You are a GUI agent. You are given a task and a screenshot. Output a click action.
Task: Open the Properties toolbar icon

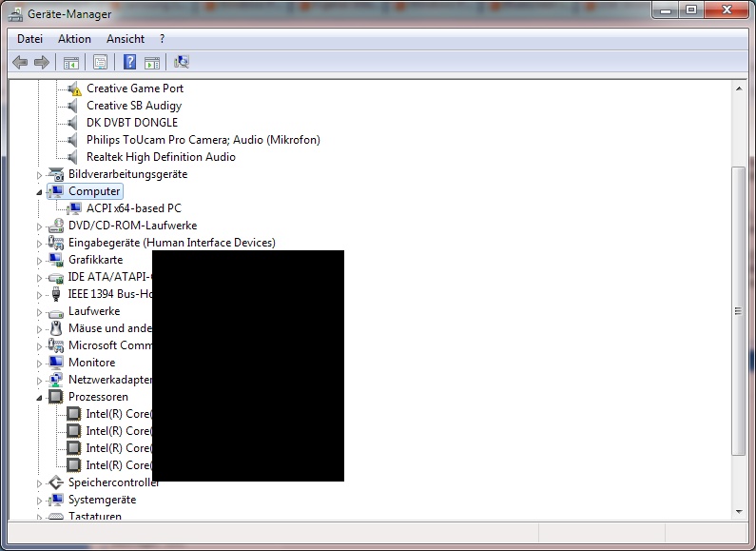tap(100, 62)
